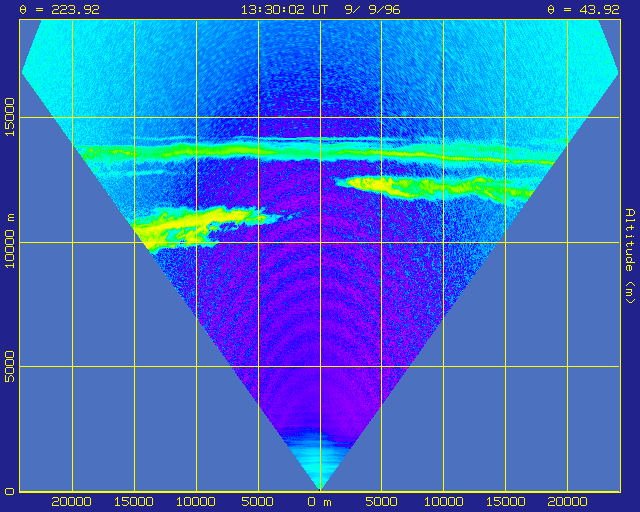Click the θ = 223.92 angle label
Image resolution: width=640 pixels, height=512 pixels.
(60, 10)
